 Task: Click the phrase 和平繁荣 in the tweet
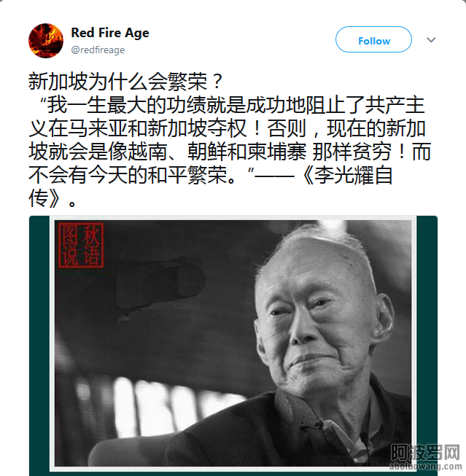tap(187, 176)
